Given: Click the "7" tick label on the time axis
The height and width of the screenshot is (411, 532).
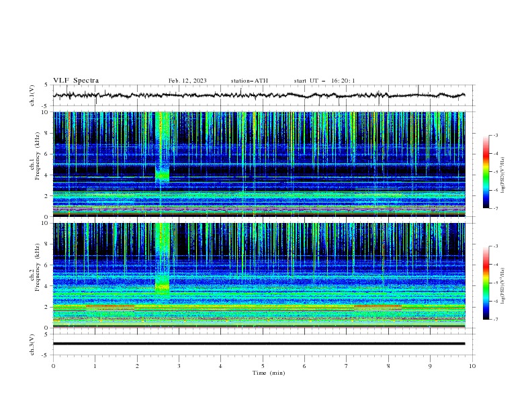Looking at the screenshot, I should [x=347, y=366].
